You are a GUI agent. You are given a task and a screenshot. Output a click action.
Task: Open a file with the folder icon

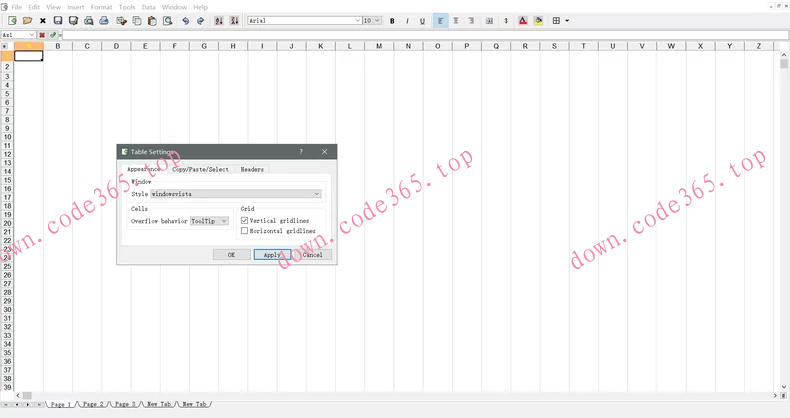tap(27, 21)
